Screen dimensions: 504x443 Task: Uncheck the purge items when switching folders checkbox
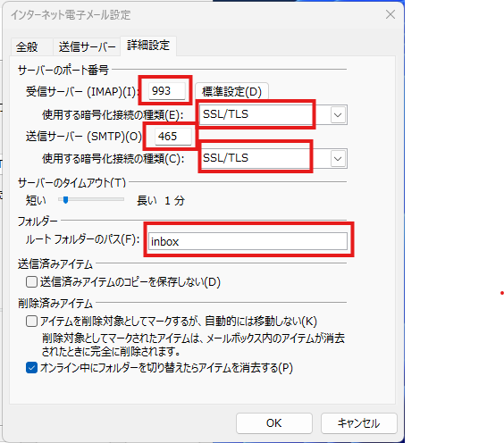click(x=31, y=368)
